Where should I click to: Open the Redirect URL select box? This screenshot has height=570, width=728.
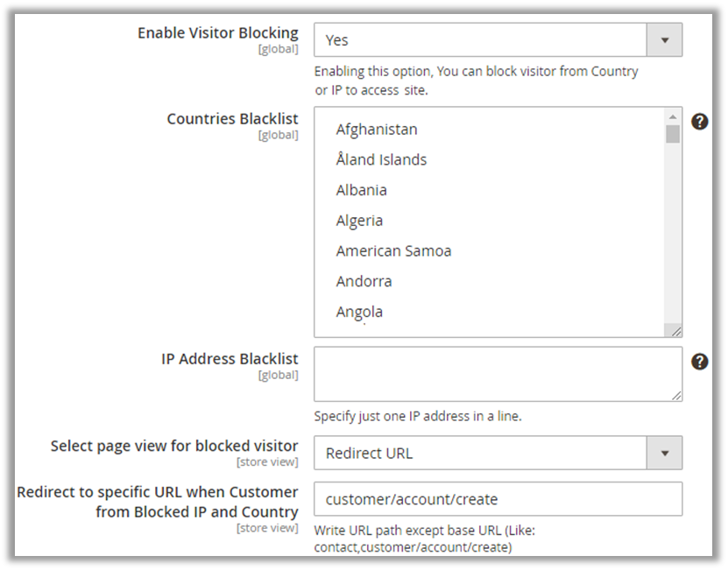coord(480,454)
